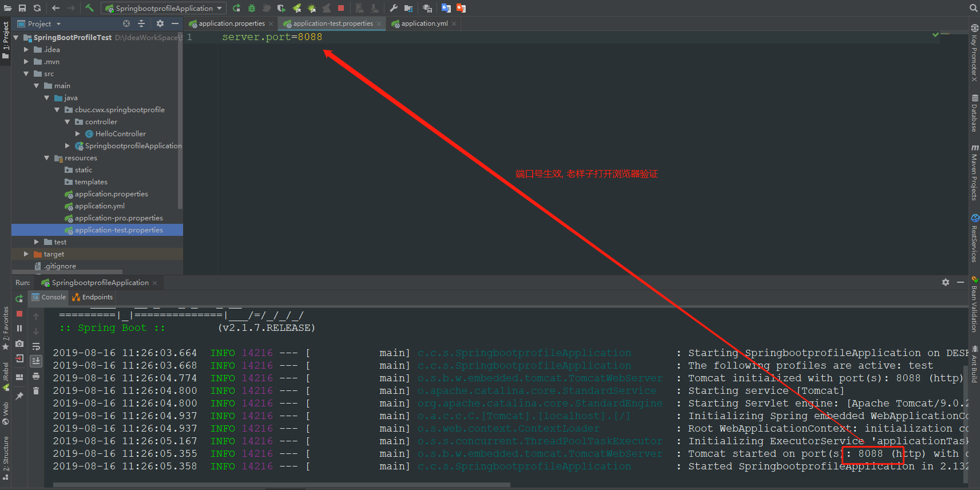Open the Maven Projects side panel
The height and width of the screenshot is (490, 980).
click(974, 172)
